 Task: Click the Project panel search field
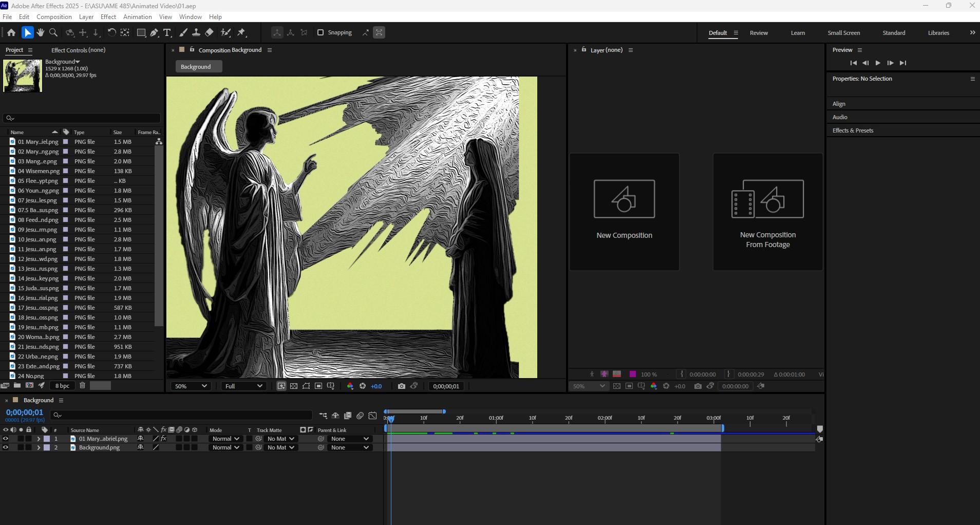[82, 118]
